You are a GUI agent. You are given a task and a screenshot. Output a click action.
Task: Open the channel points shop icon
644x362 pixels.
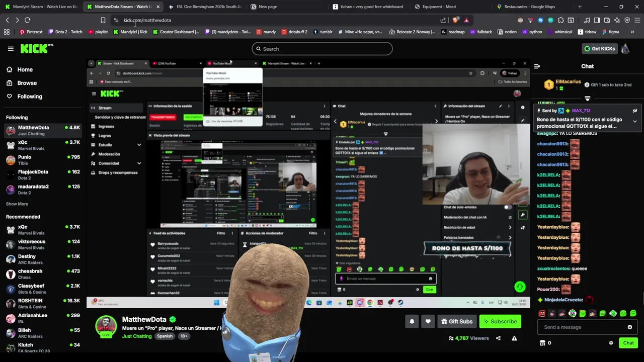pos(542,343)
